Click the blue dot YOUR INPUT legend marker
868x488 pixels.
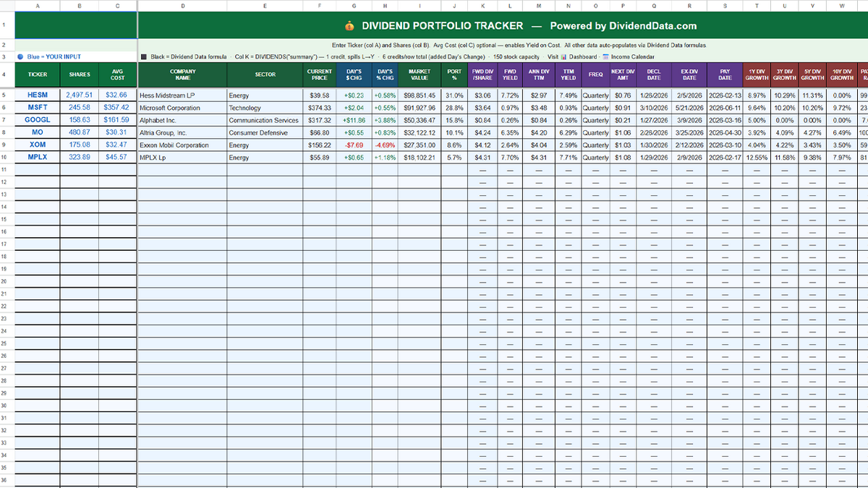coord(20,57)
